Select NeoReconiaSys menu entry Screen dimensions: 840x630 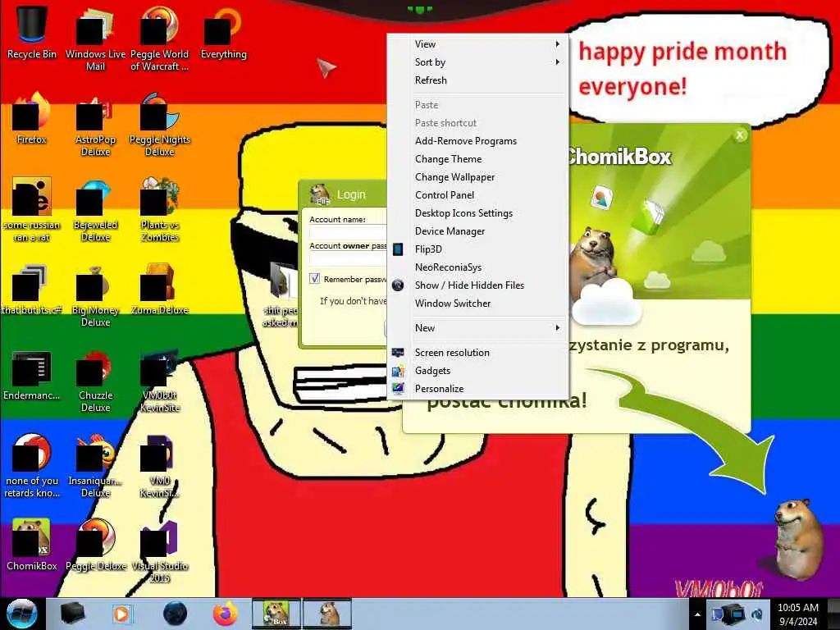coord(477,267)
